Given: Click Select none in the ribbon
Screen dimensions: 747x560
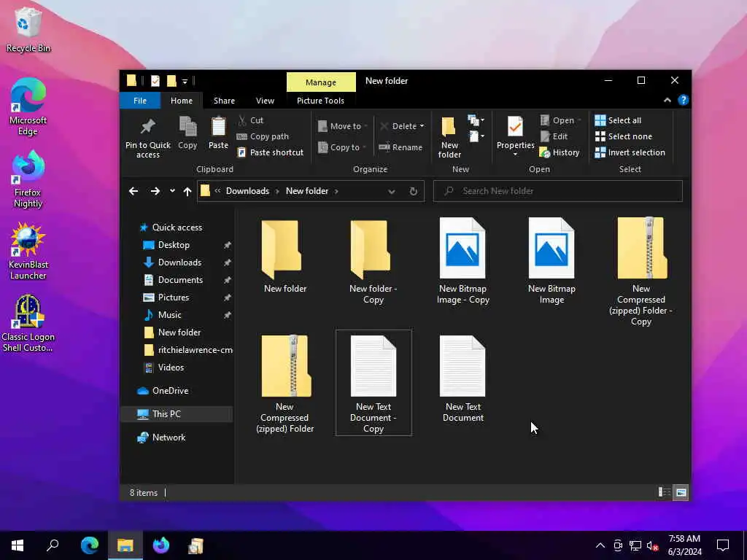Looking at the screenshot, I should point(624,136).
